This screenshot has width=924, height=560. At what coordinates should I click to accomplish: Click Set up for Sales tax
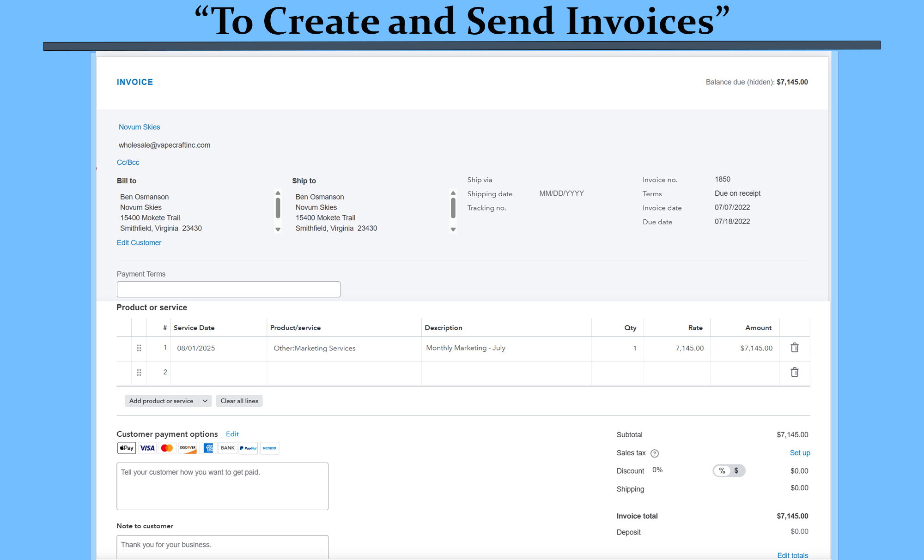800,453
